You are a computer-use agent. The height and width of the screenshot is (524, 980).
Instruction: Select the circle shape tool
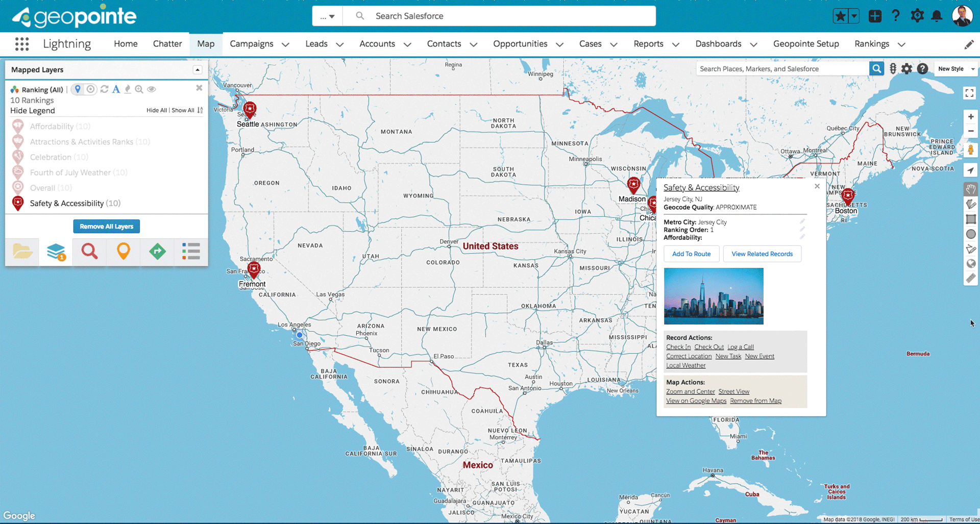coord(970,234)
